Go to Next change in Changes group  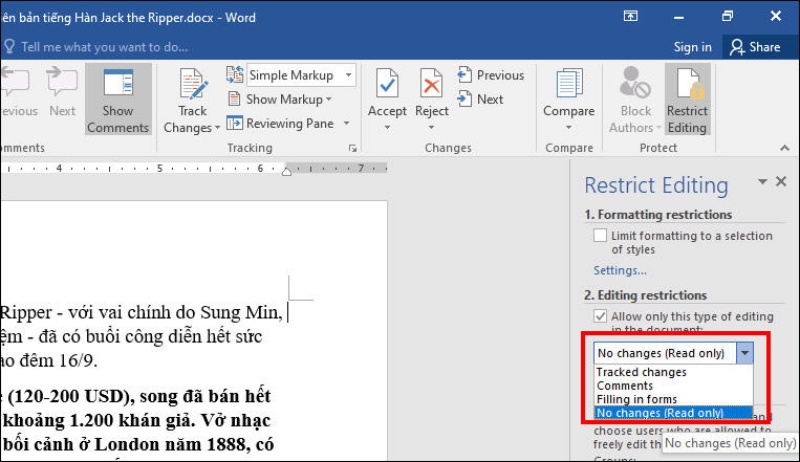click(x=481, y=99)
